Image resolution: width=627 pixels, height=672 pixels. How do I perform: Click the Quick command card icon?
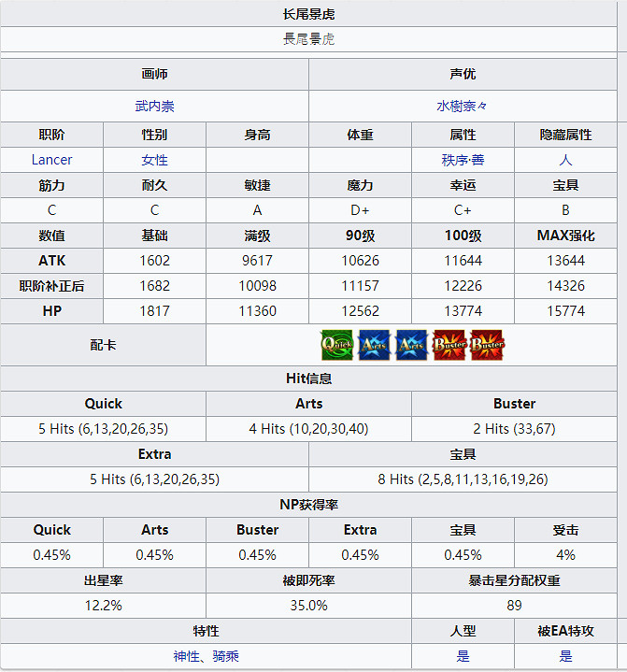tap(336, 345)
